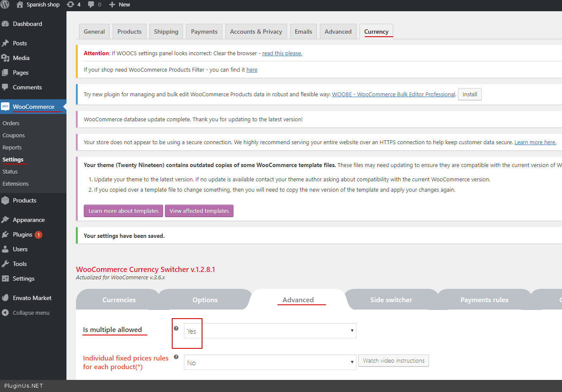Click the Comments speech bubble icon in sidebar
Screen dimensions: 562x392
click(x=5, y=87)
